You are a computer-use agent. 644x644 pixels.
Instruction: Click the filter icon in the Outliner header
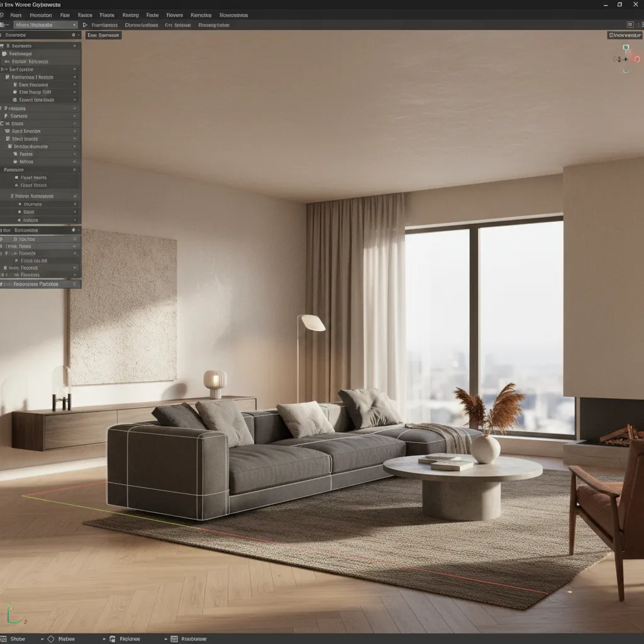(x=74, y=35)
